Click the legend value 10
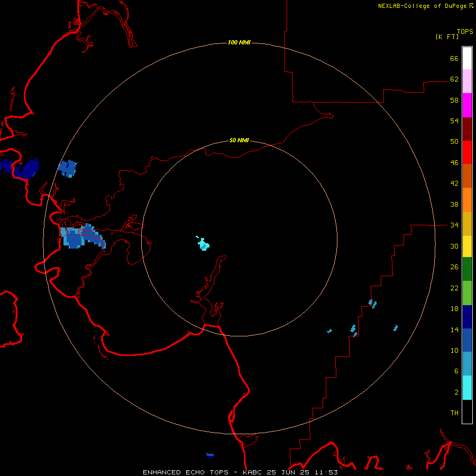 click(454, 351)
